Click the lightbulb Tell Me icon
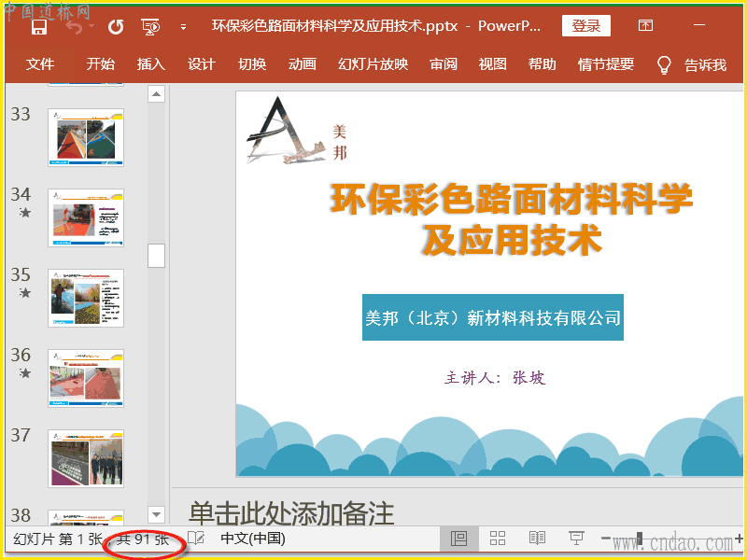 [x=664, y=64]
